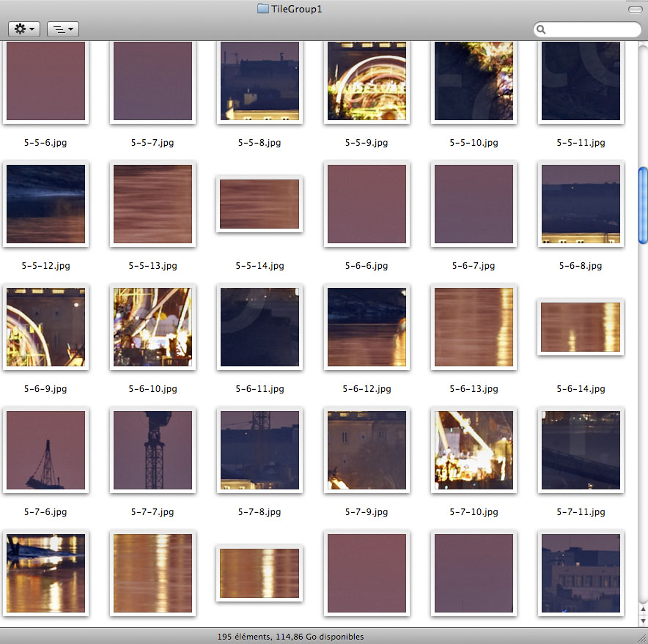The width and height of the screenshot is (648, 644).
Task: Select thumbnail of 5-5-14.jpg
Action: pyautogui.click(x=259, y=204)
